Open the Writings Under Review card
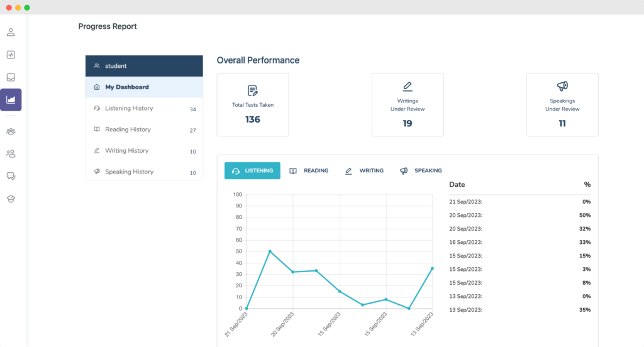The height and width of the screenshot is (347, 644). point(408,104)
